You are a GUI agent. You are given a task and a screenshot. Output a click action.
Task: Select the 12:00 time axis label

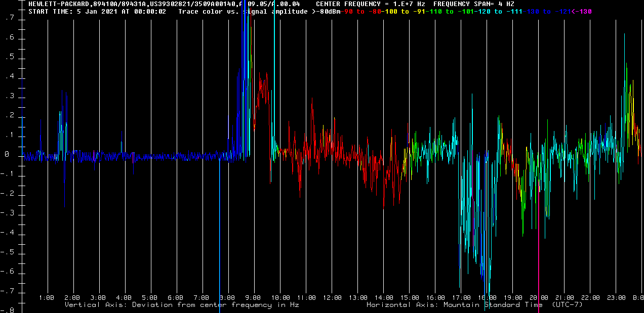pyautogui.click(x=332, y=298)
